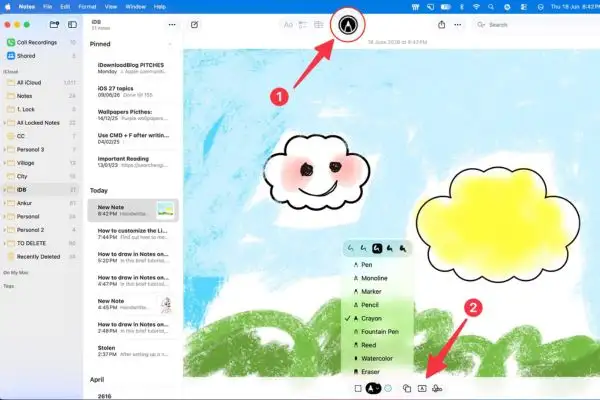This screenshot has height=400, width=600.
Task: Collapse the Pinned section chevron
Action: coord(170,44)
